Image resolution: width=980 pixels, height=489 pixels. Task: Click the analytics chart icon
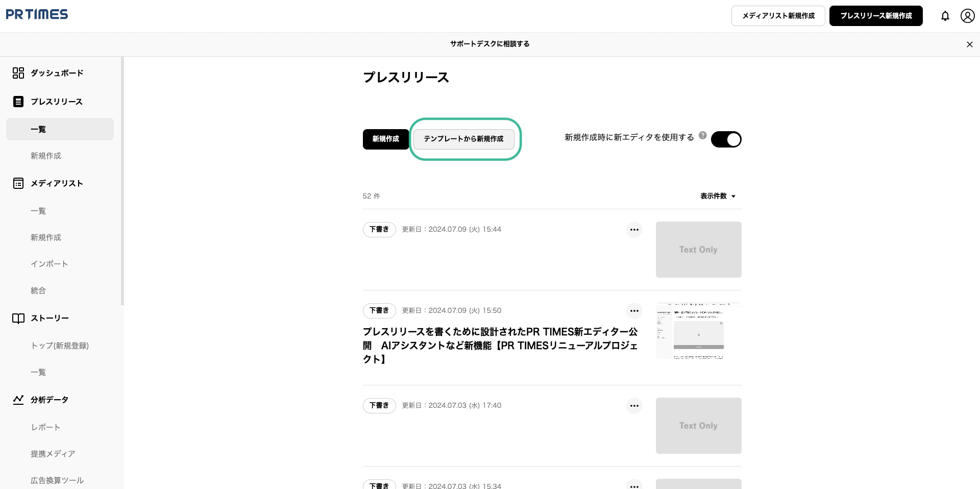(18, 400)
